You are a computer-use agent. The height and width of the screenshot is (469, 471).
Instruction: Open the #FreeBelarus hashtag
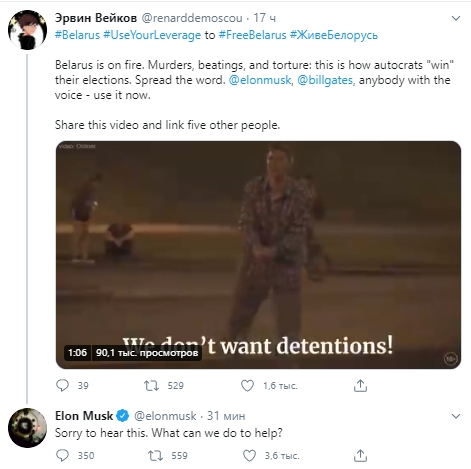tap(253, 35)
